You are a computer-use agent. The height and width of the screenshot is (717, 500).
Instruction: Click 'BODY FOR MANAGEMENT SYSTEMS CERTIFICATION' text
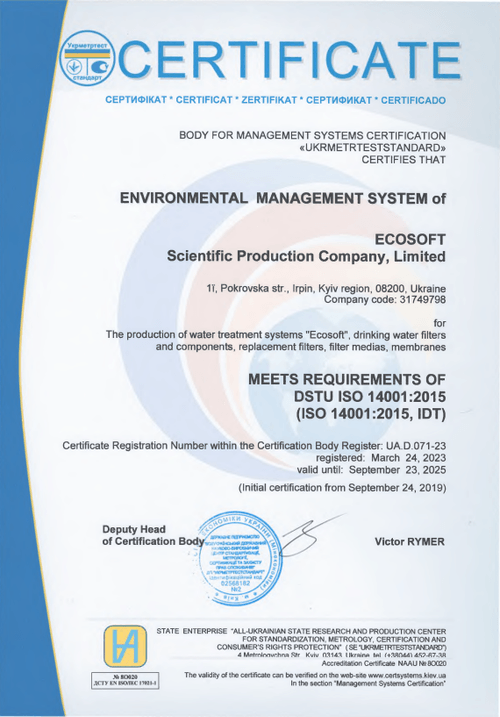tap(312, 136)
